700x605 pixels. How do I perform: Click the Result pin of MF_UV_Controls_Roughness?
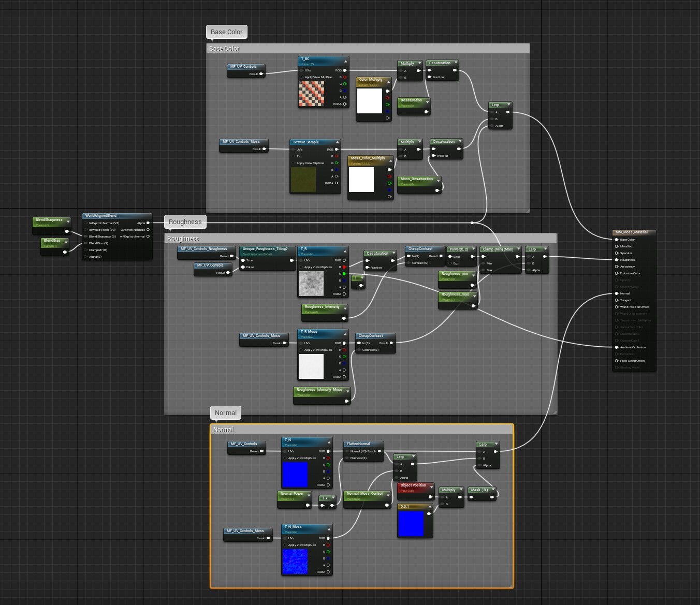click(x=231, y=256)
